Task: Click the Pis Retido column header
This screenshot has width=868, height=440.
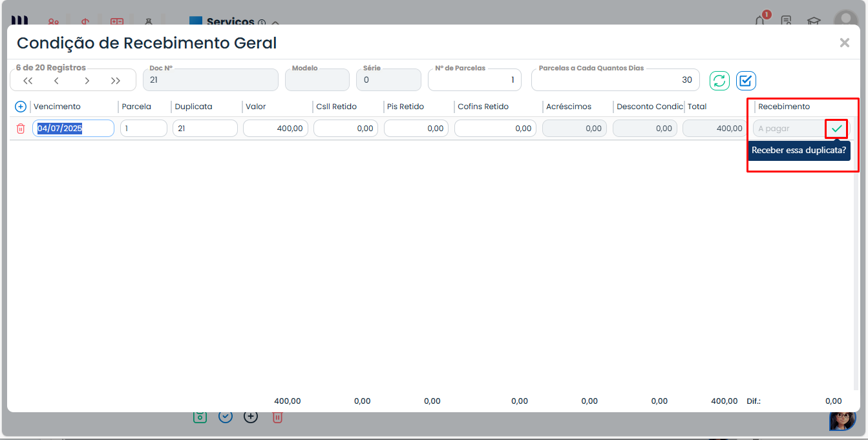Action: (405, 107)
